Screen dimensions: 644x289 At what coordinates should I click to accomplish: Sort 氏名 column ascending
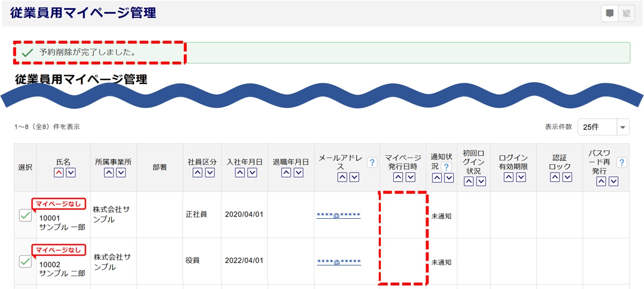59,173
